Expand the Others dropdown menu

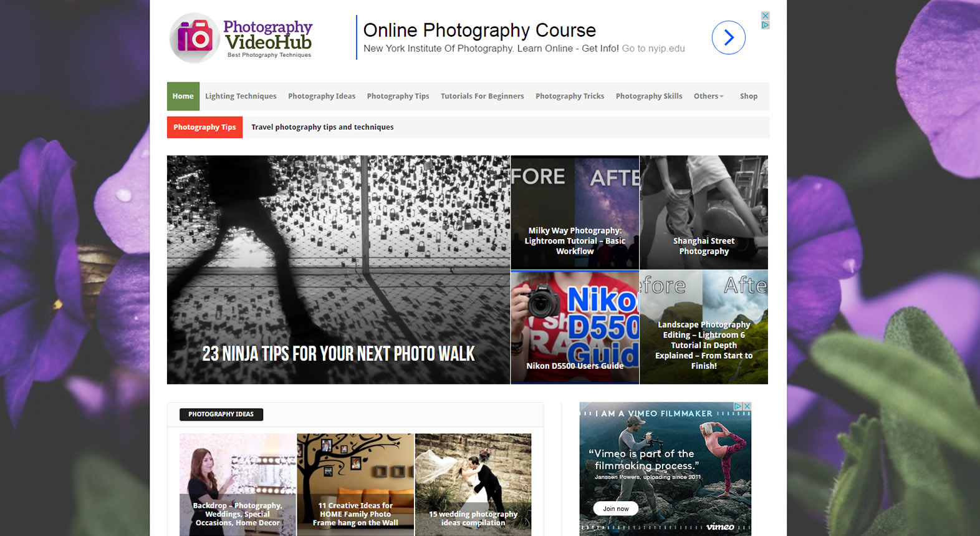point(709,96)
